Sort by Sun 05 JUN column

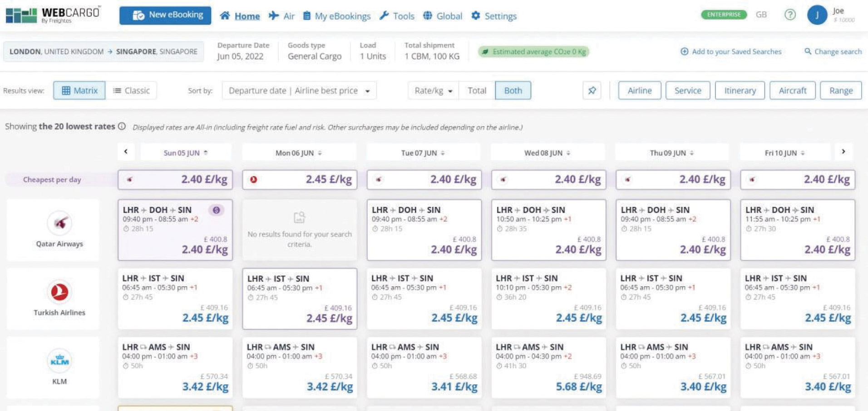186,153
